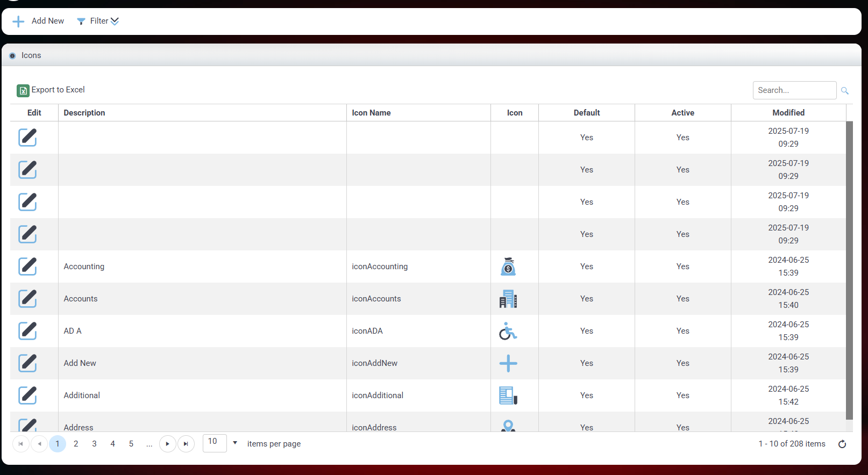The width and height of the screenshot is (868, 475).
Task: Open more pages with the ellipsis
Action: point(150,444)
